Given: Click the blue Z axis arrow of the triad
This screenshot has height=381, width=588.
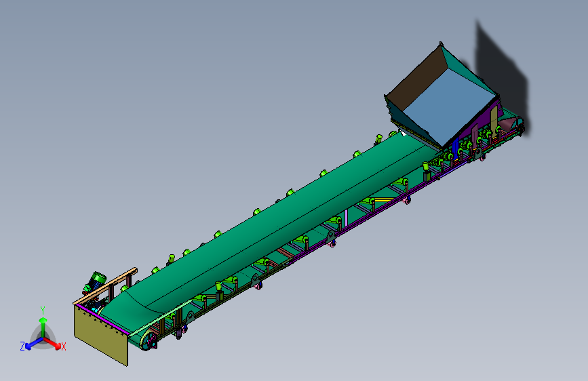Looking at the screenshot, I should coord(33,343).
